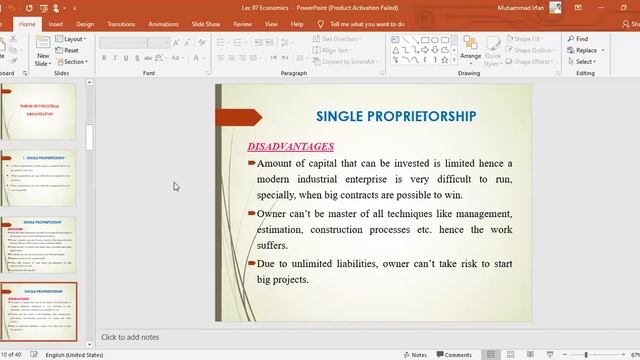This screenshot has width=640, height=360.
Task: Justify the text
Action: (x=253, y=58)
